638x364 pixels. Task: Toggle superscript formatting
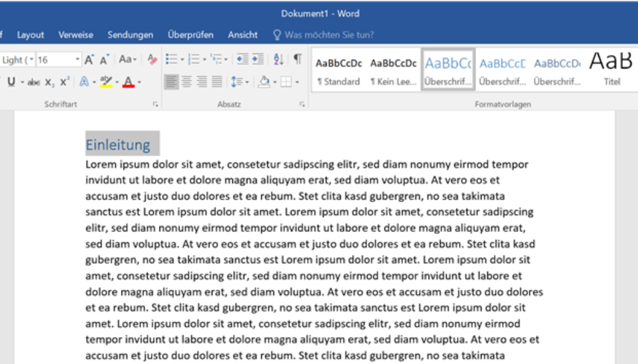click(x=65, y=82)
